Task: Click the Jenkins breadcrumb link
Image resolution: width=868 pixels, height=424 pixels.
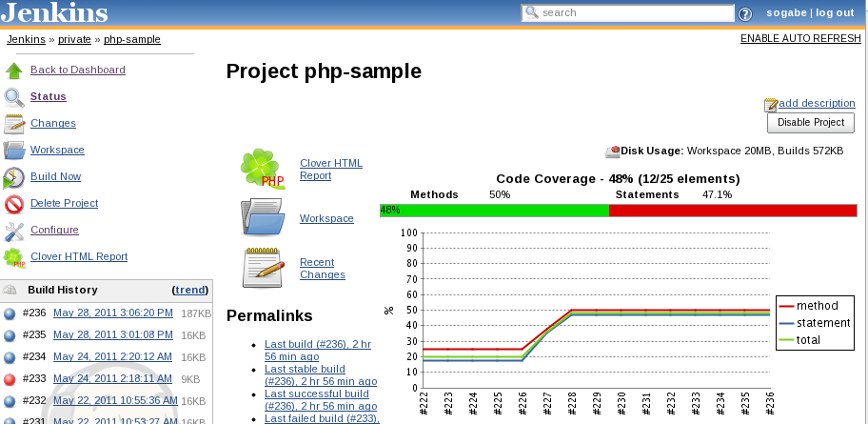Action: point(26,39)
